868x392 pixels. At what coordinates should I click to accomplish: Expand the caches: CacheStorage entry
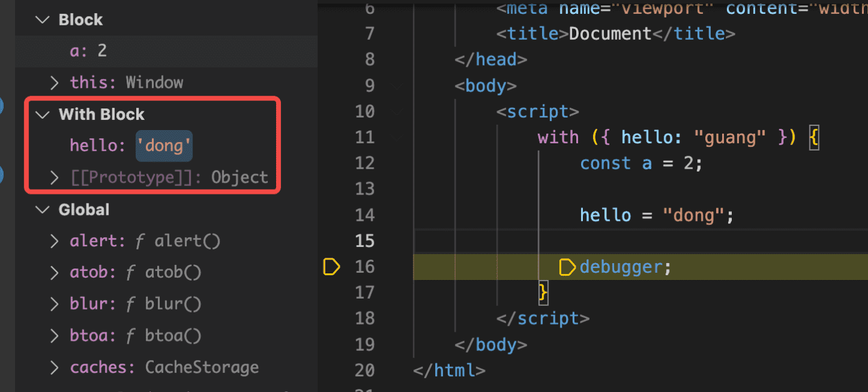click(55, 367)
